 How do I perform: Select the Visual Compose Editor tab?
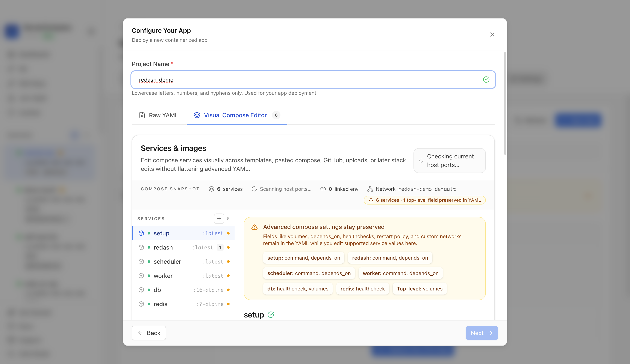click(x=237, y=115)
